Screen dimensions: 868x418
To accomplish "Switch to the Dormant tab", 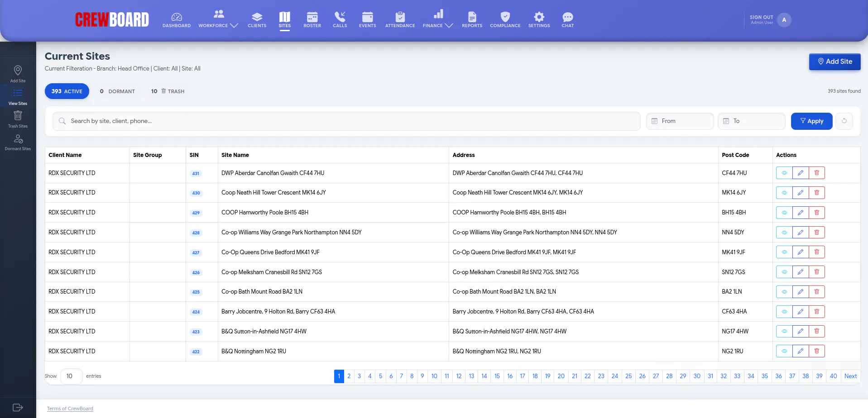I will click(x=117, y=91).
